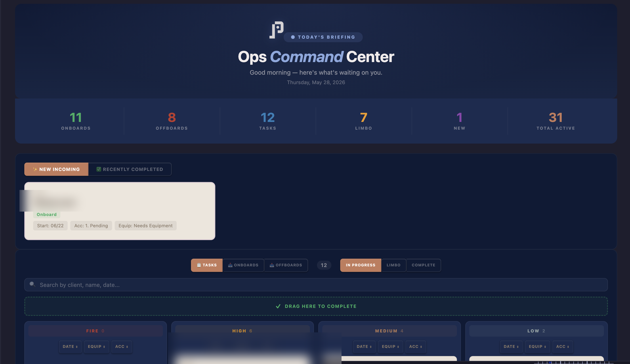Click the Acc: 1. Pending chip
The height and width of the screenshot is (364, 630).
coord(91,226)
